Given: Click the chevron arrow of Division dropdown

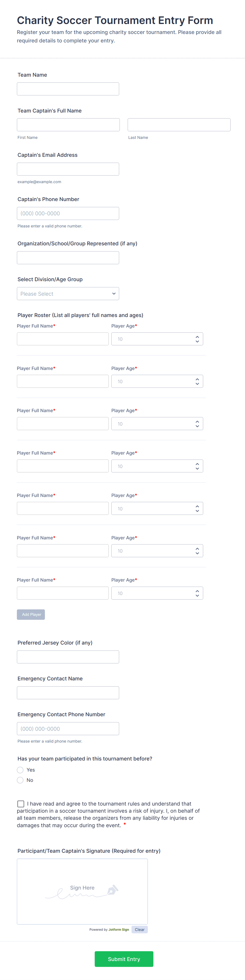Looking at the screenshot, I should click(x=114, y=294).
